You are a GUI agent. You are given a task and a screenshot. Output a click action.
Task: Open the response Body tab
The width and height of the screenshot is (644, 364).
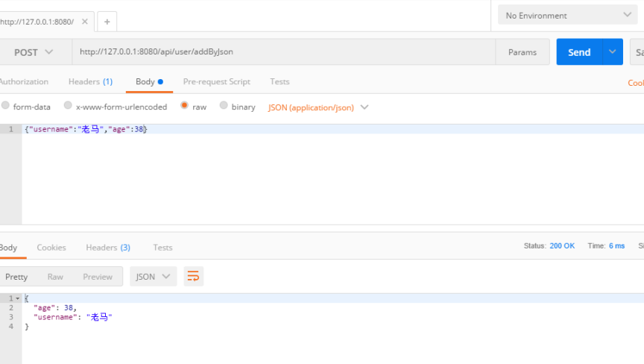9,248
